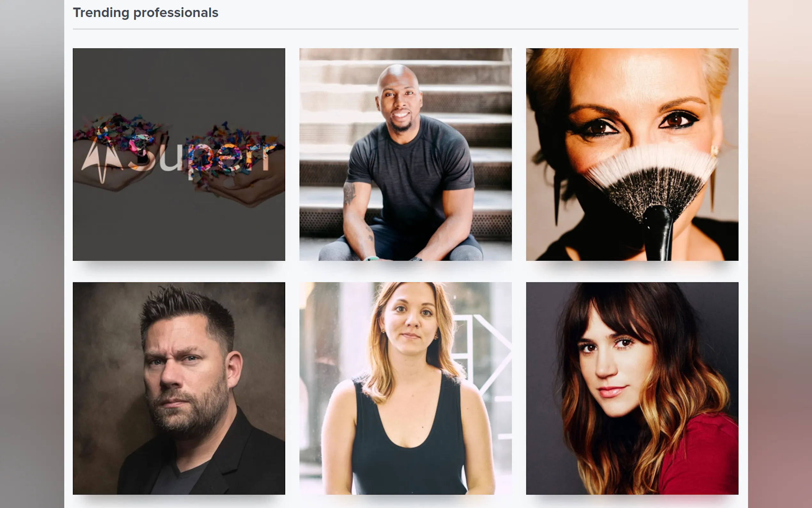Screen dimensions: 812x508
Task: Open the bearded man in black blazer profile
Action: (x=179, y=388)
